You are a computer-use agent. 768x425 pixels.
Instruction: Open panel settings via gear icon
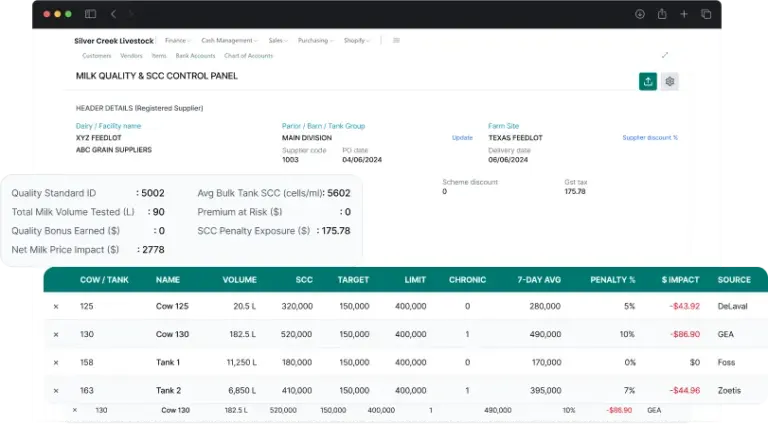click(670, 81)
